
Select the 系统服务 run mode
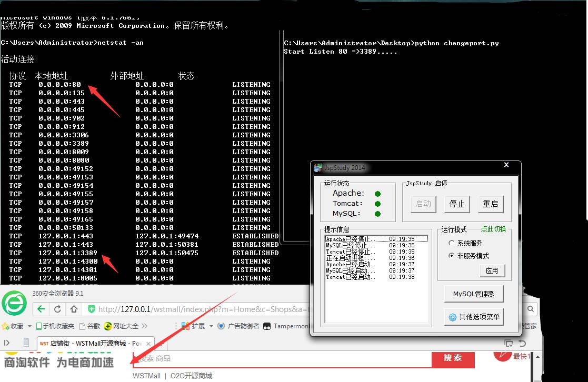pyautogui.click(x=452, y=243)
